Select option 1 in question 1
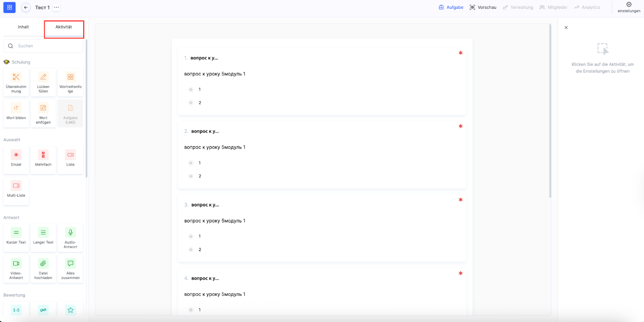644x322 pixels. click(x=191, y=89)
